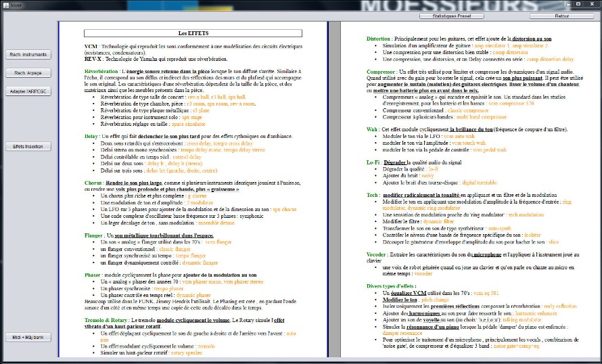Click the Tremolo & Rotary heading
Image resolution: width=602 pixels, height=364 pixels.
106,320
